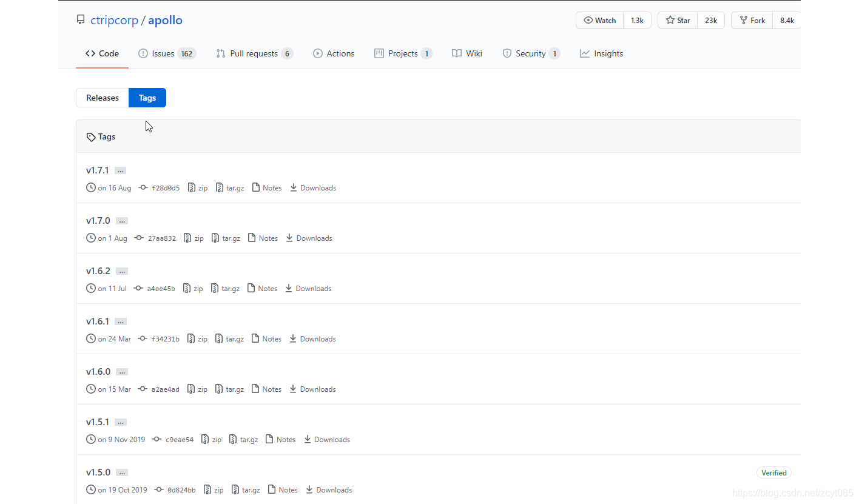Viewport: 859px width, 504px height.
Task: Expand the v1.6.0 ellipsis details
Action: pos(122,372)
